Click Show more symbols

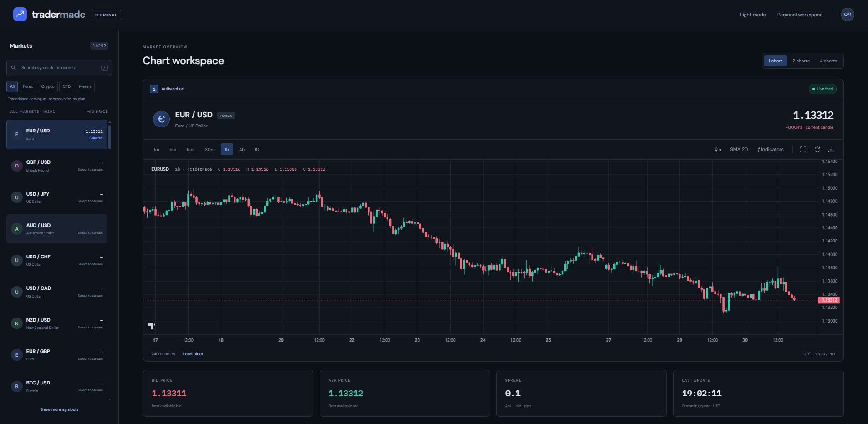pos(59,409)
